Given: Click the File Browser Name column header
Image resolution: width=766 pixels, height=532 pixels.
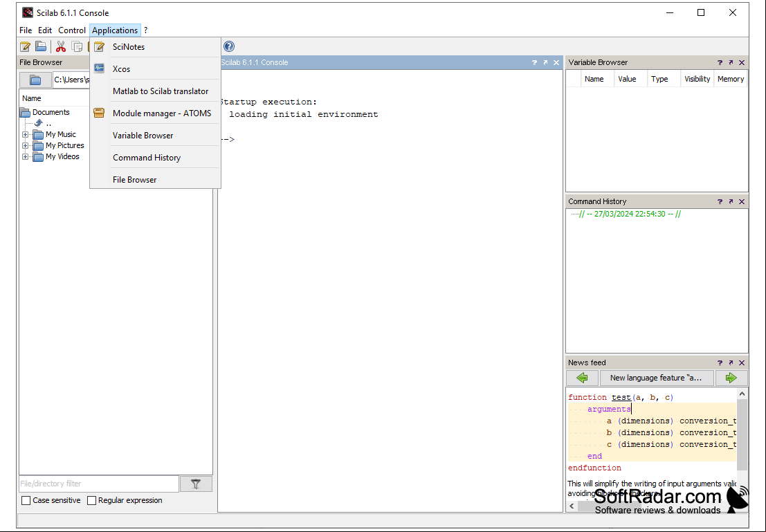Looking at the screenshot, I should click(x=55, y=98).
